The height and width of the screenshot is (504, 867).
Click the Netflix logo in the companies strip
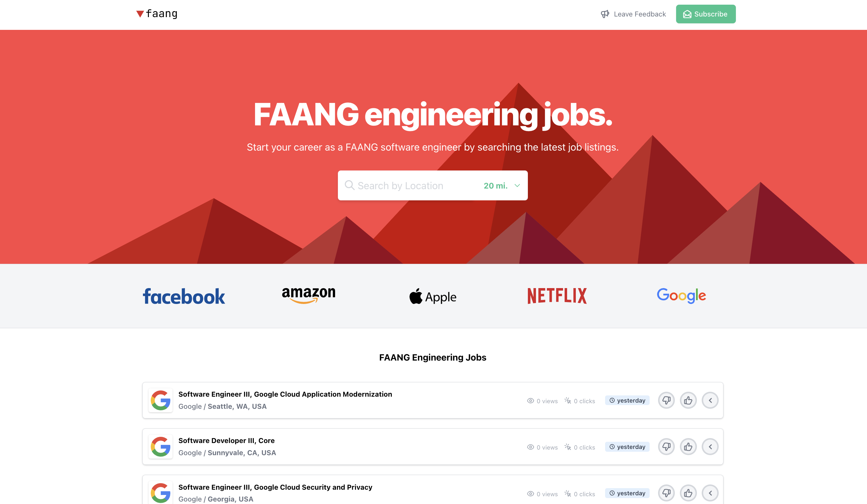pyautogui.click(x=557, y=296)
